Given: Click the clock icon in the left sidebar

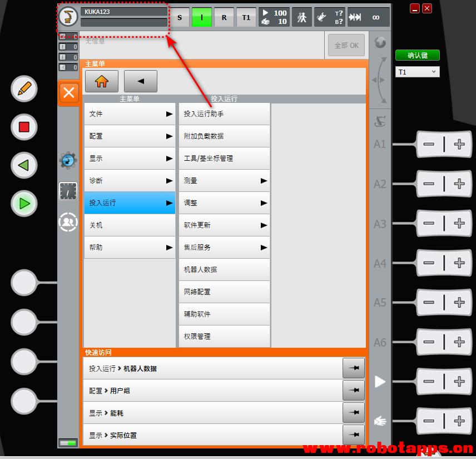Looking at the screenshot, I should [68, 191].
